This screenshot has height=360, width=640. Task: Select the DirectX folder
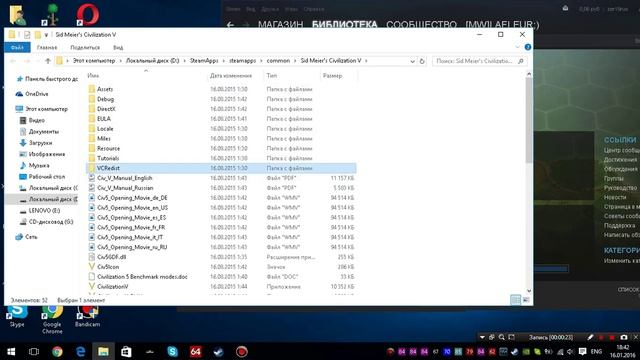(106, 109)
